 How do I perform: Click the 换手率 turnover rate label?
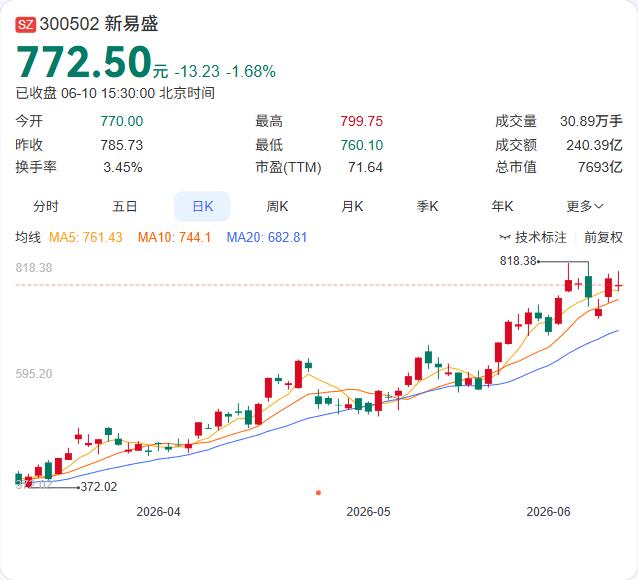(36, 167)
